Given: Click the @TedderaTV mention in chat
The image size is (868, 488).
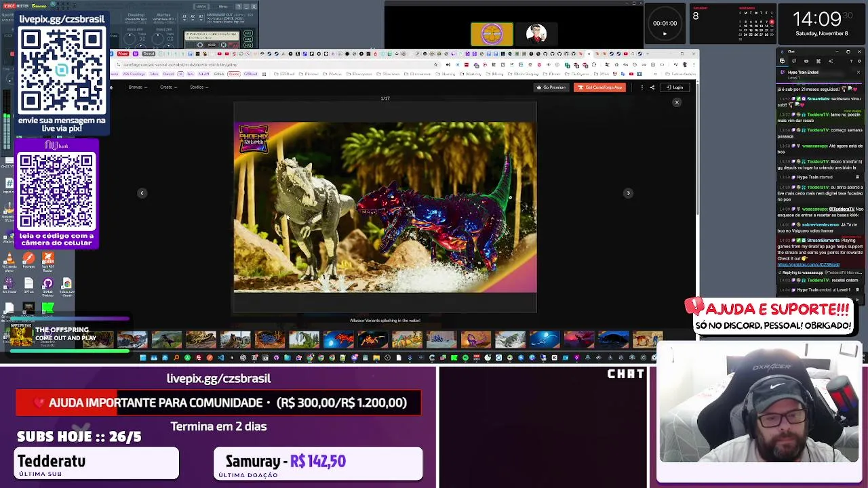Looking at the screenshot, I should 842,209.
